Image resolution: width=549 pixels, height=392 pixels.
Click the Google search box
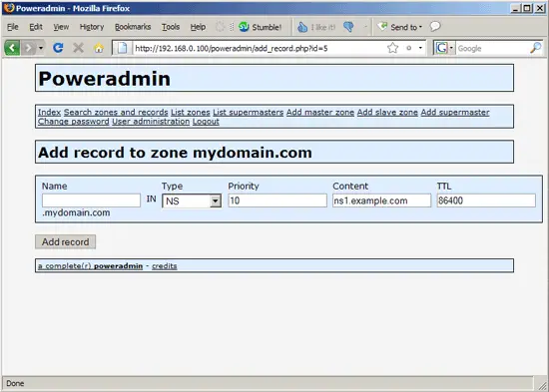coord(492,48)
